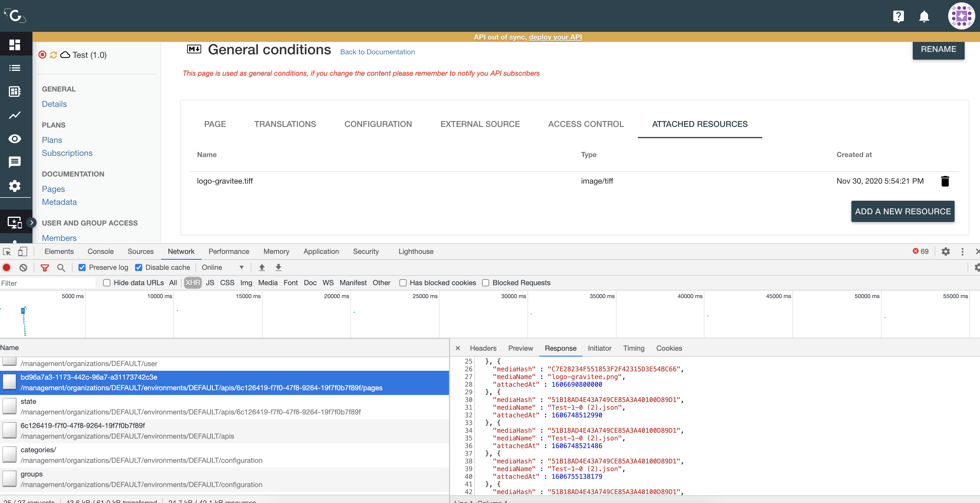Open DevTools settings gear icon

click(946, 252)
